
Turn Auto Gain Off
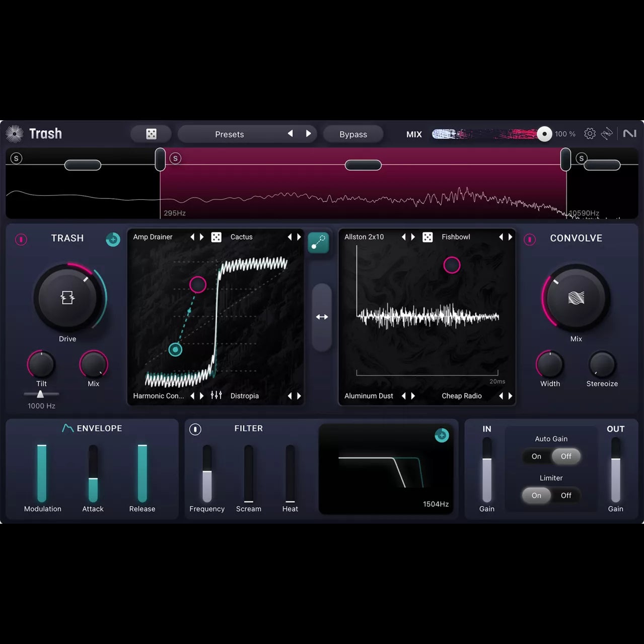pos(566,456)
